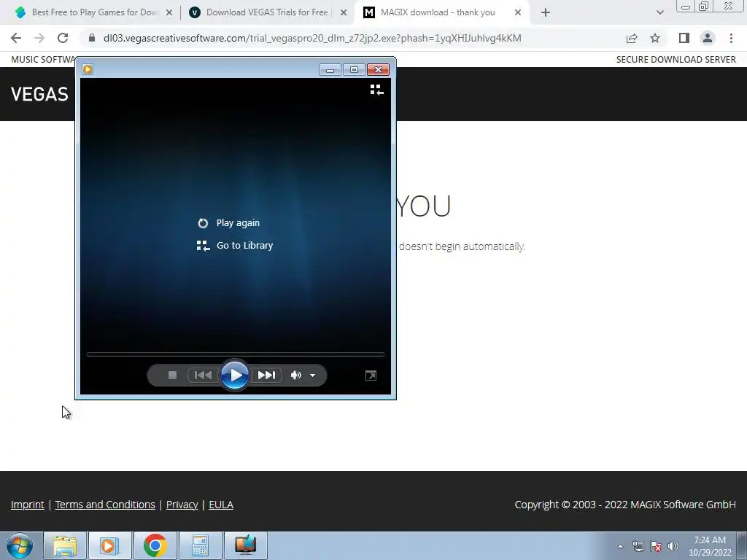Click the network tray icon
The width and height of the screenshot is (747, 560).
[638, 546]
